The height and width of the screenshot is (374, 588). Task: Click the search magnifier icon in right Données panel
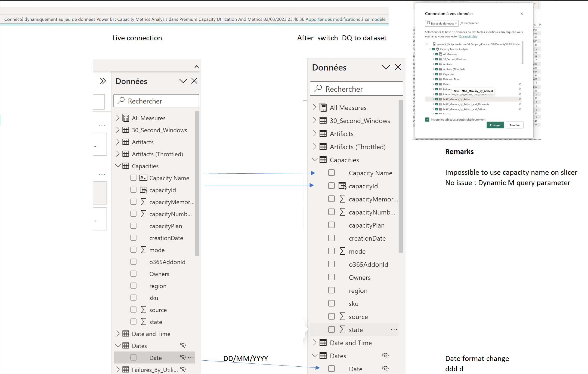click(318, 89)
